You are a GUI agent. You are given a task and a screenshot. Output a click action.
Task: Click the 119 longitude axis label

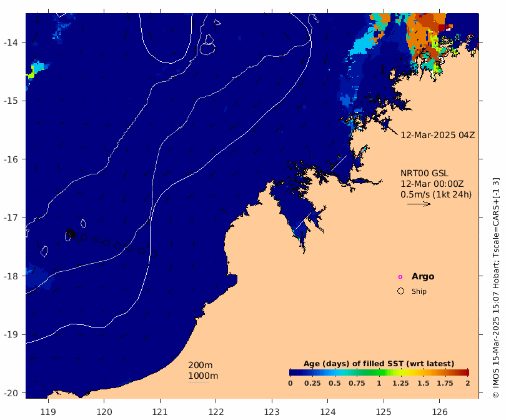pyautogui.click(x=48, y=412)
